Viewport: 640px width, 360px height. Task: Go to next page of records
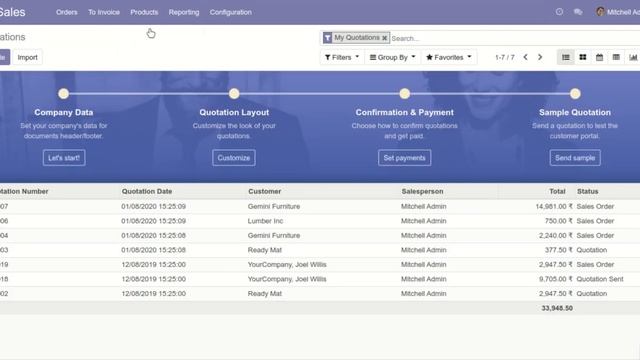coord(540,57)
